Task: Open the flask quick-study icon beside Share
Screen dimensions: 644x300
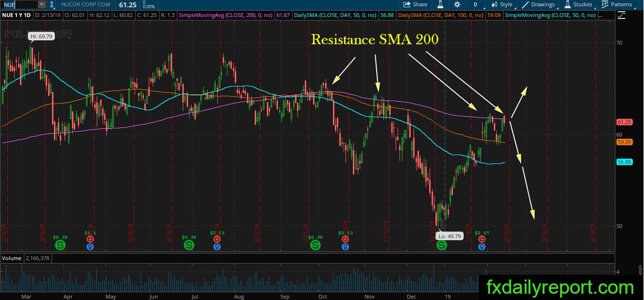Action: coord(440,4)
